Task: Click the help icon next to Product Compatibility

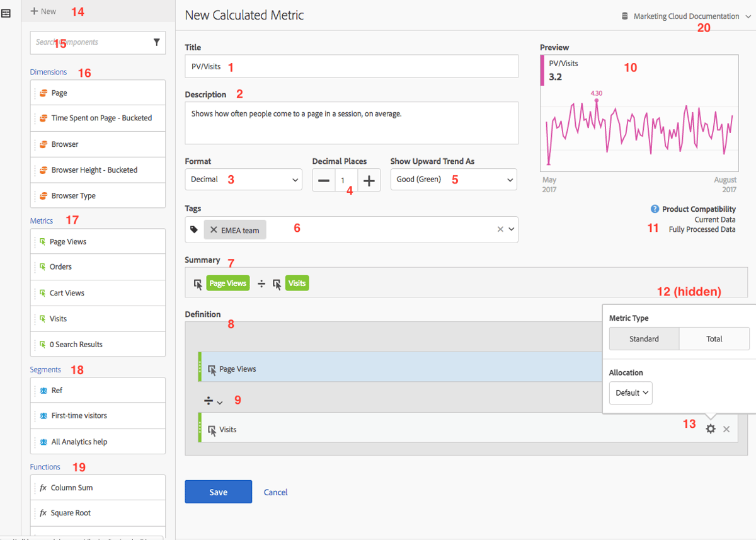Action: [654, 209]
